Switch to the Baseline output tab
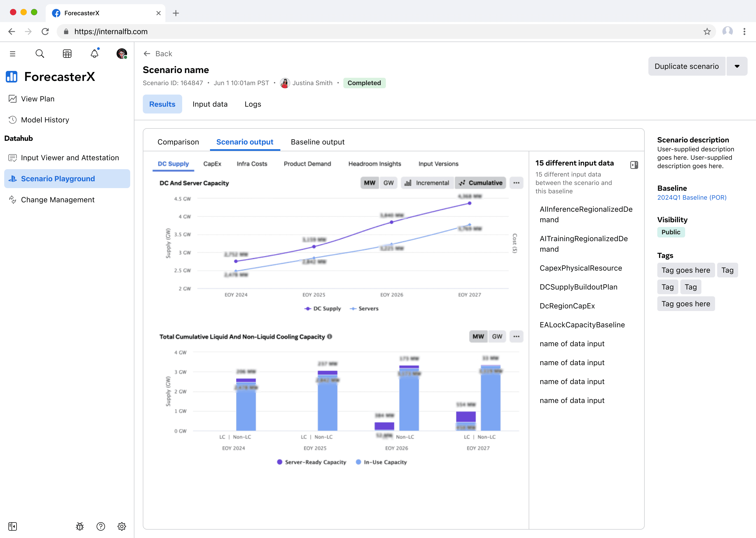 (317, 142)
